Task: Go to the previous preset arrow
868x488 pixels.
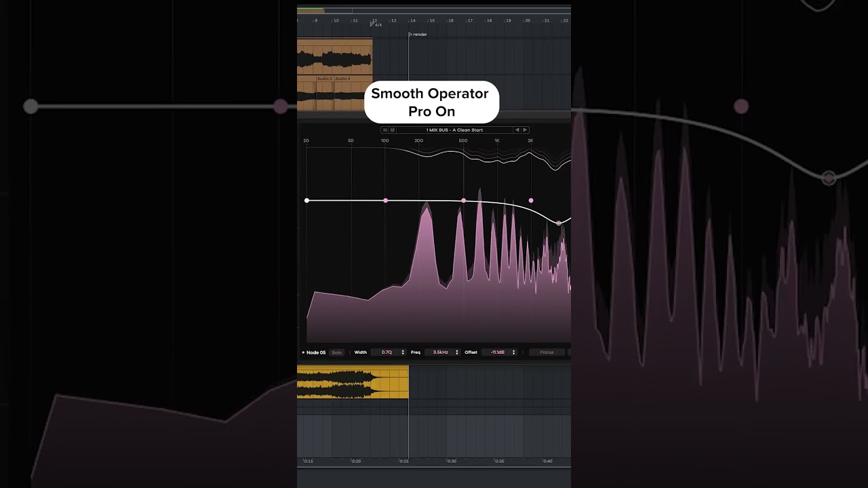Action: click(517, 130)
